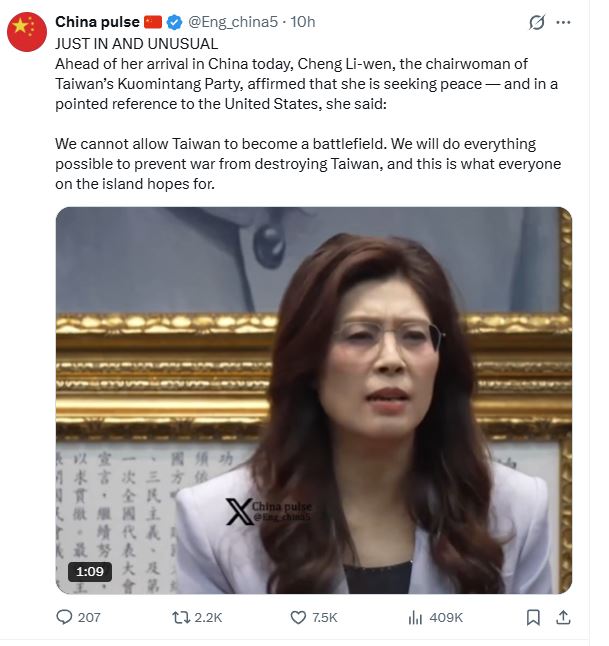Click the paragraph mentioning Cheng Li-wen
The height and width of the screenshot is (646, 609).
pos(307,84)
